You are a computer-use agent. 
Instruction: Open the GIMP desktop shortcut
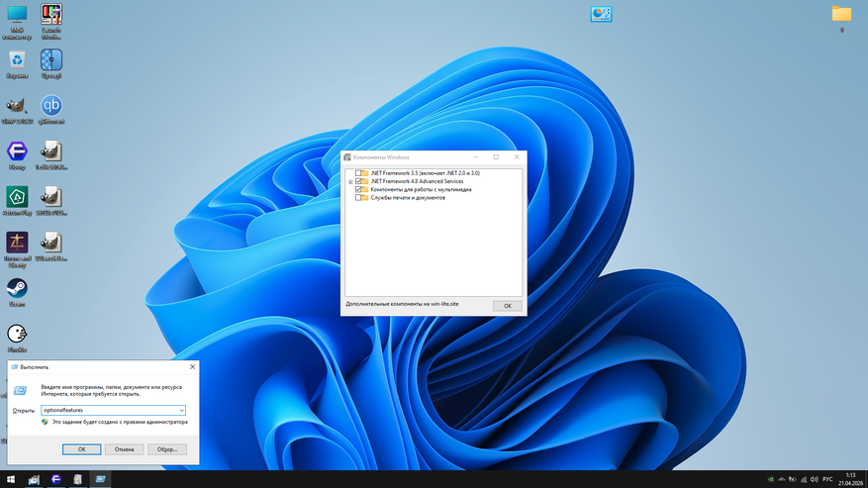pos(17,106)
